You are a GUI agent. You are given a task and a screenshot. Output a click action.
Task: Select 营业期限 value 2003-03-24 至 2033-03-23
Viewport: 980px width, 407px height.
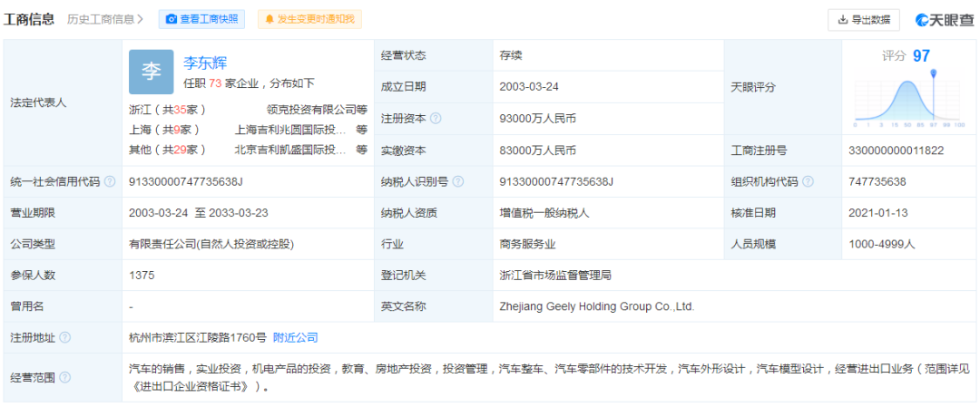coord(198,213)
